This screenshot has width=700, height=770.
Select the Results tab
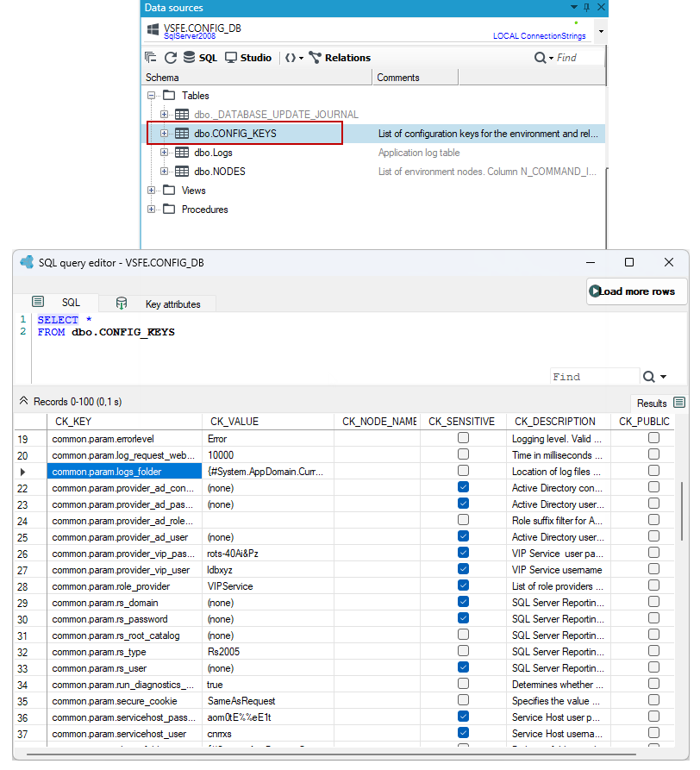[x=660, y=404]
